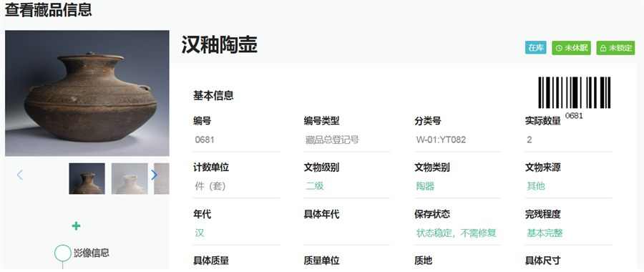Screen dimensions: 644x272
Task: Click the 实际数量 field value 2
Action: 568,140
